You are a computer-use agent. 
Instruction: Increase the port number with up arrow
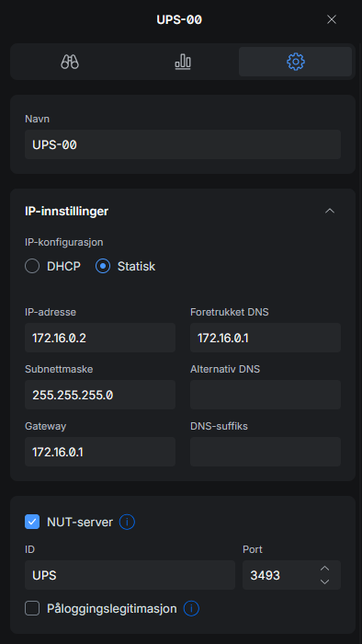324,569
